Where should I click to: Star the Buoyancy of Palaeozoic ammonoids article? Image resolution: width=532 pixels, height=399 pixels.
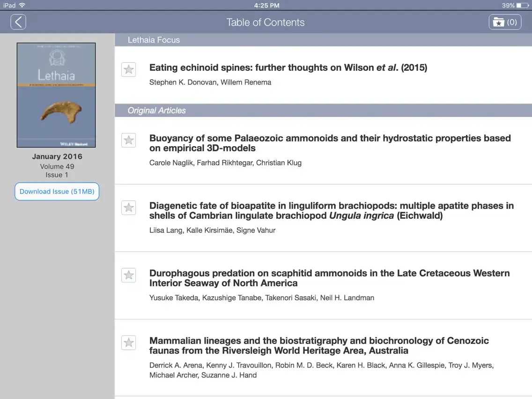click(128, 140)
